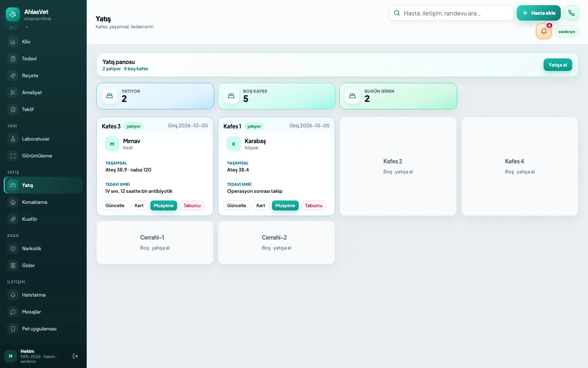
Task: Open Kart for Mırnav
Action: coord(139,205)
